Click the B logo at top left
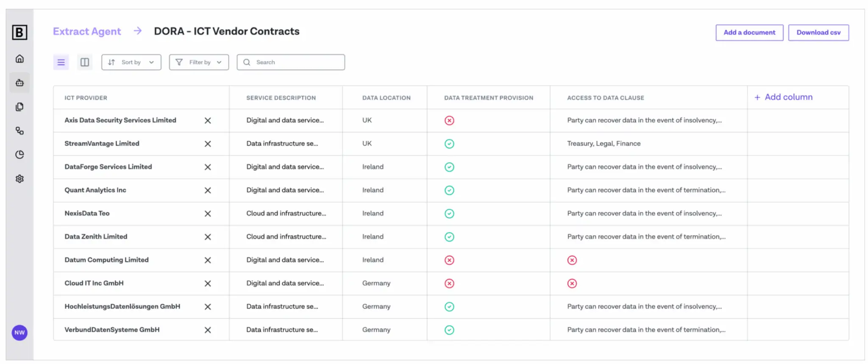This screenshot has width=868, height=364. [x=19, y=32]
